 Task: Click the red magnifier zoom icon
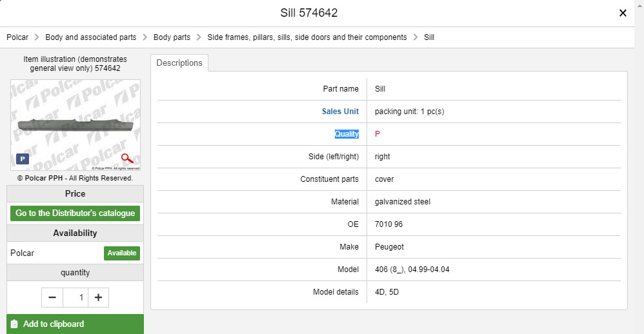click(127, 158)
